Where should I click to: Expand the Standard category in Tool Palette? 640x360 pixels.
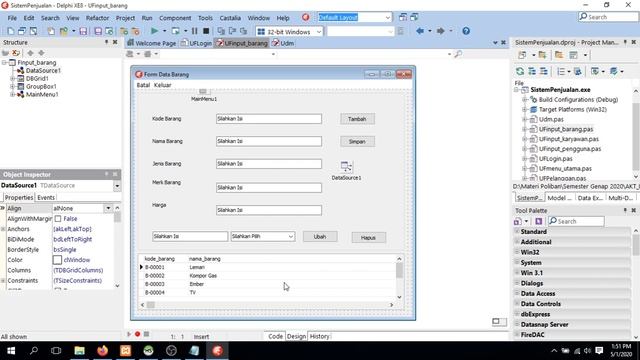coord(517,231)
